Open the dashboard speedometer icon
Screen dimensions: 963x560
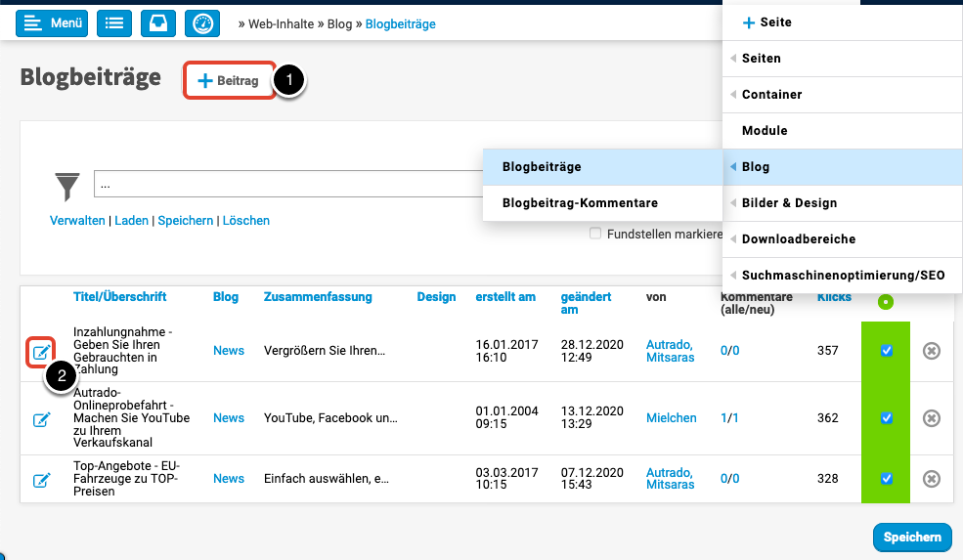click(201, 23)
